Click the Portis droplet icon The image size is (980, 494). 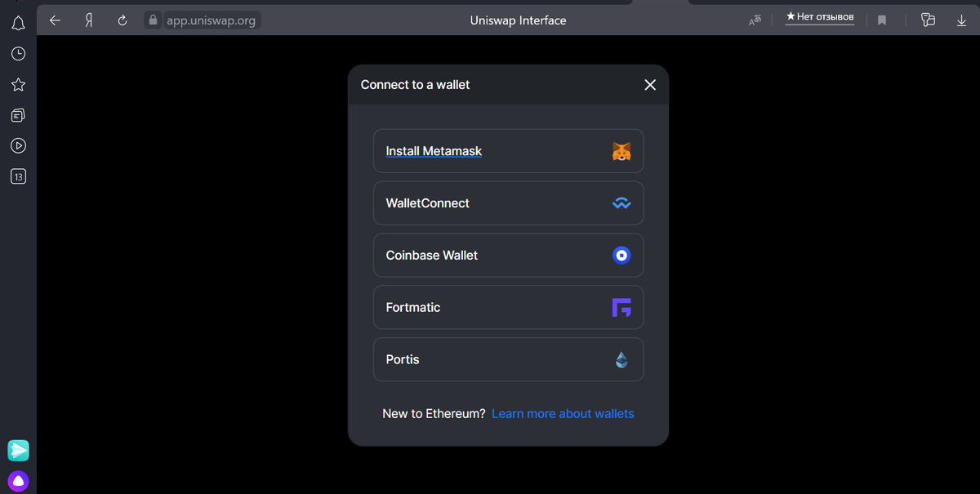pos(621,359)
